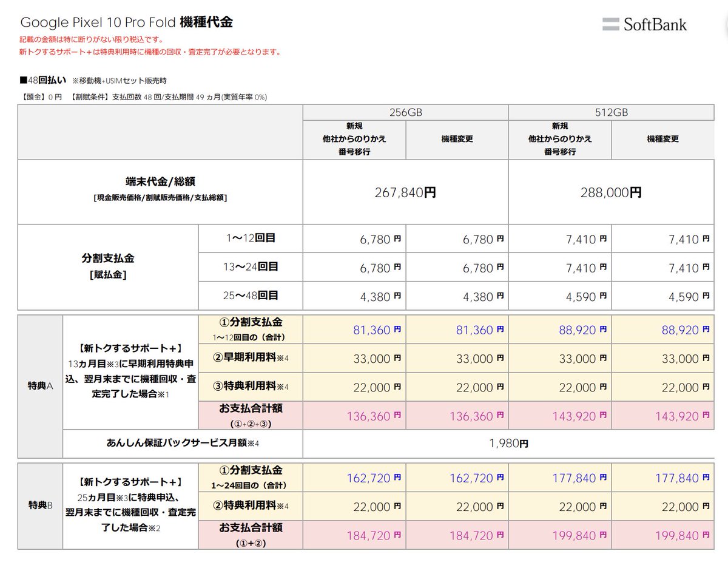
Task: Click '機種変更' header under 512GB
Action: click(x=662, y=139)
